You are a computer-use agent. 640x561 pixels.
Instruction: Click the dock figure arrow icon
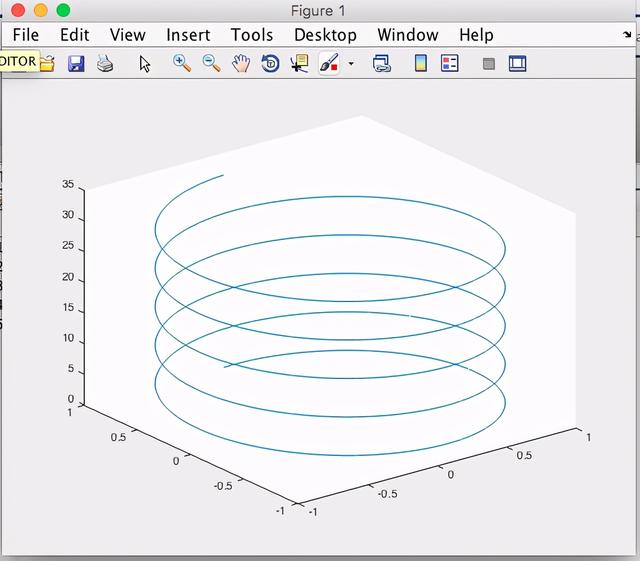coord(627,35)
